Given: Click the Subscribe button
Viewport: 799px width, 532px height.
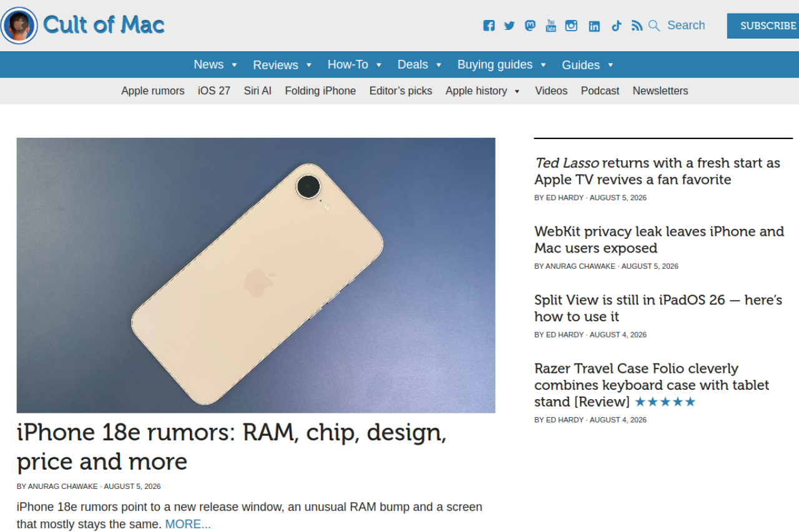Looking at the screenshot, I should (x=763, y=26).
